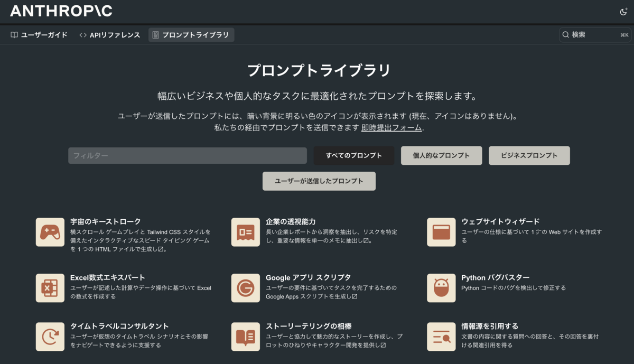
Task: Click the フィルター input field
Action: 188,155
